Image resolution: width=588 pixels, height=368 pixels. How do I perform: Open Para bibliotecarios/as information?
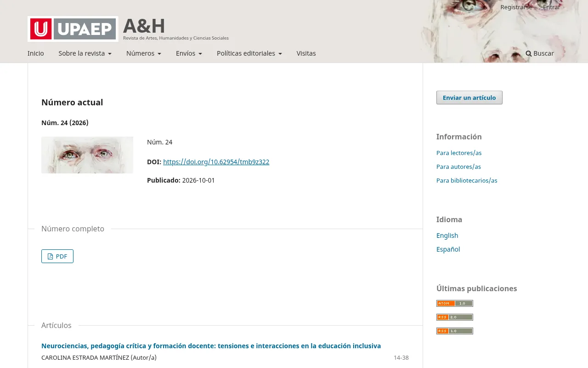[467, 180]
